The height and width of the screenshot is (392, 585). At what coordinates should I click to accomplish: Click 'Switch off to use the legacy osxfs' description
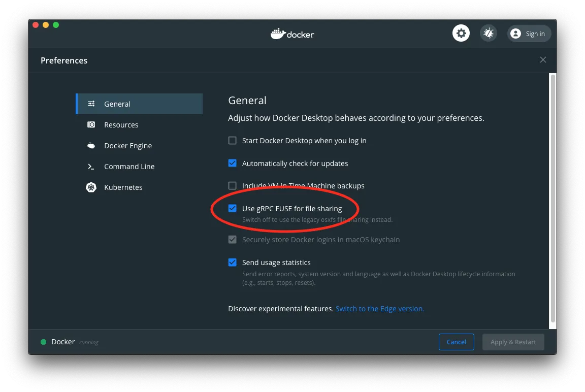click(317, 220)
